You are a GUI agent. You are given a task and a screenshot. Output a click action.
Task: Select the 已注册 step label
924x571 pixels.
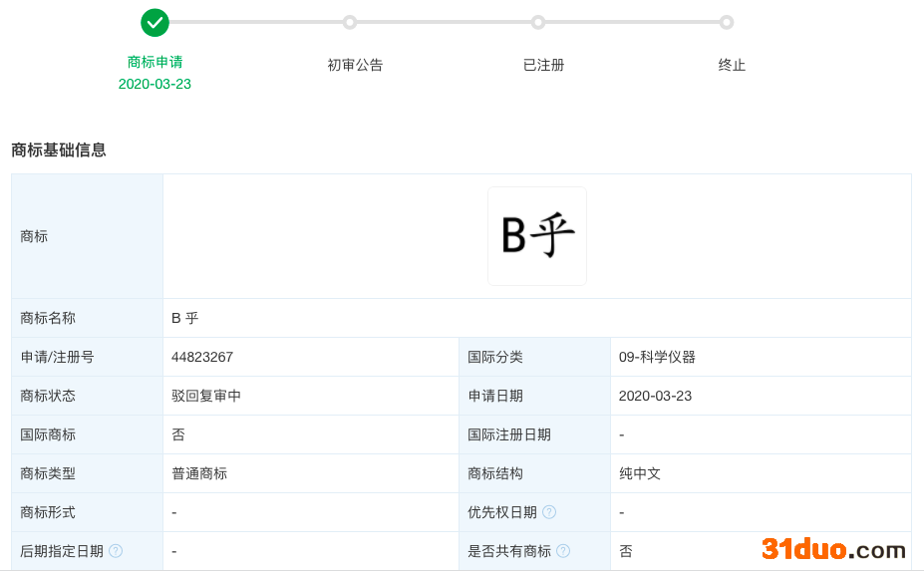tap(543, 65)
